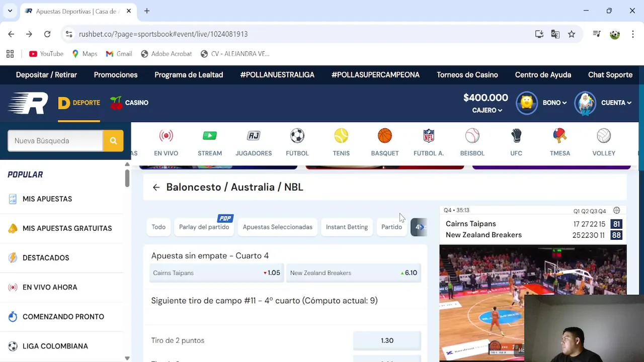Open the Gmail bookmark
The height and width of the screenshot is (362, 644).
[x=119, y=54]
